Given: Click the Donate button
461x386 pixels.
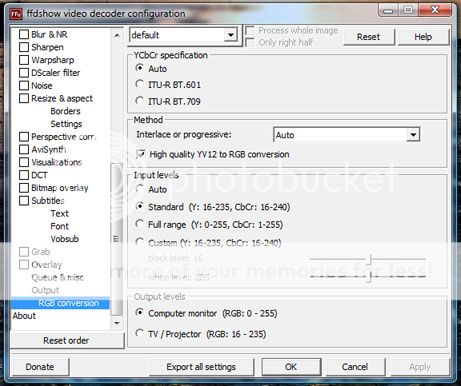Looking at the screenshot, I should tap(40, 367).
